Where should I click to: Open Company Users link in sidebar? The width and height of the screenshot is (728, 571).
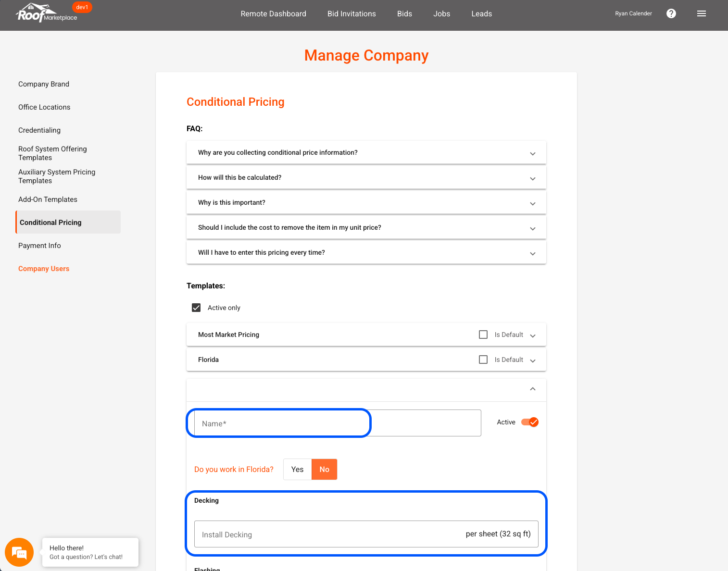(x=44, y=269)
